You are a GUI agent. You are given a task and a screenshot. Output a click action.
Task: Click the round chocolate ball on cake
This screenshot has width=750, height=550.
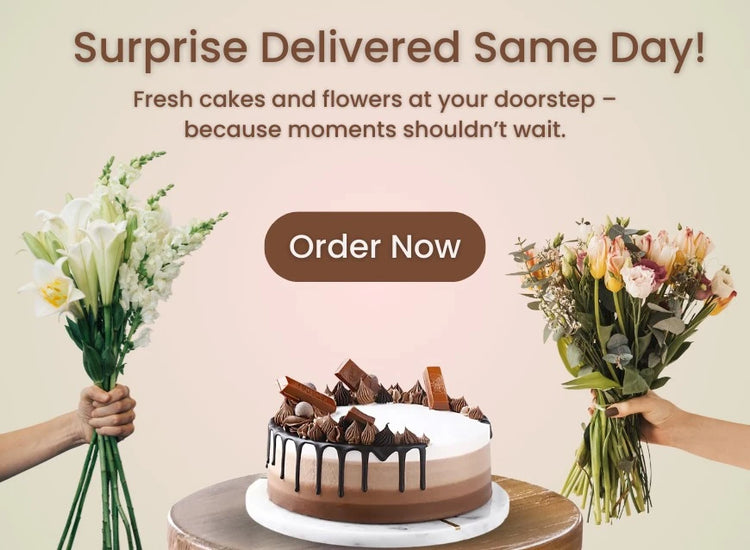coord(303,409)
